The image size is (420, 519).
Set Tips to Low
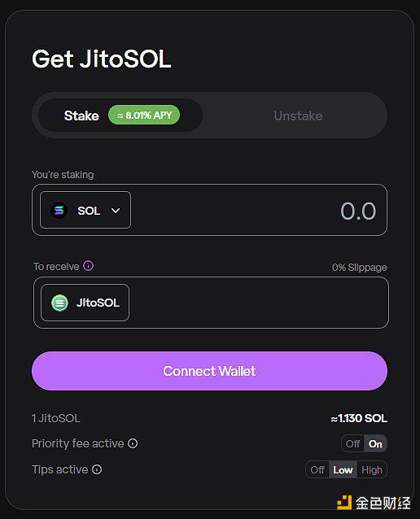pyautogui.click(x=343, y=469)
